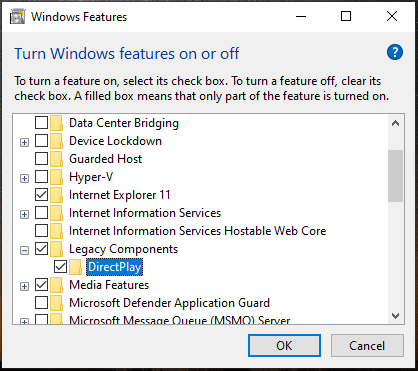Click the vertical scrollbar thumb
This screenshot has height=371, width=418.
[x=395, y=176]
